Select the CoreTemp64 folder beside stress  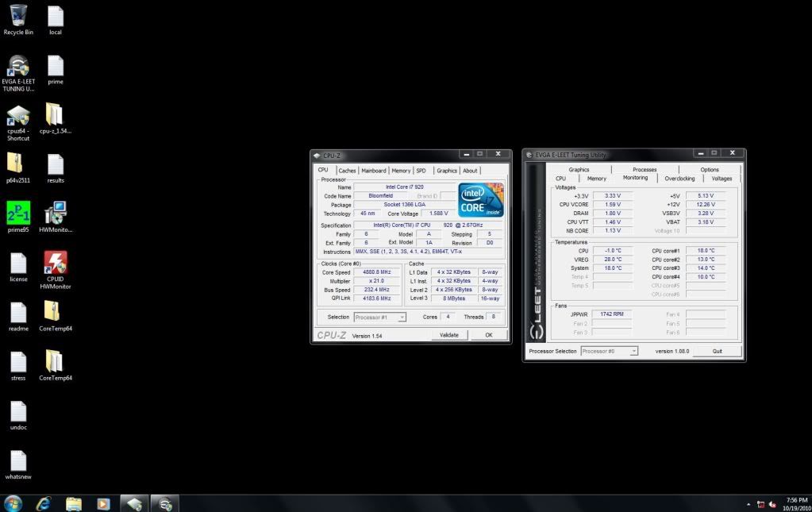tap(56, 365)
